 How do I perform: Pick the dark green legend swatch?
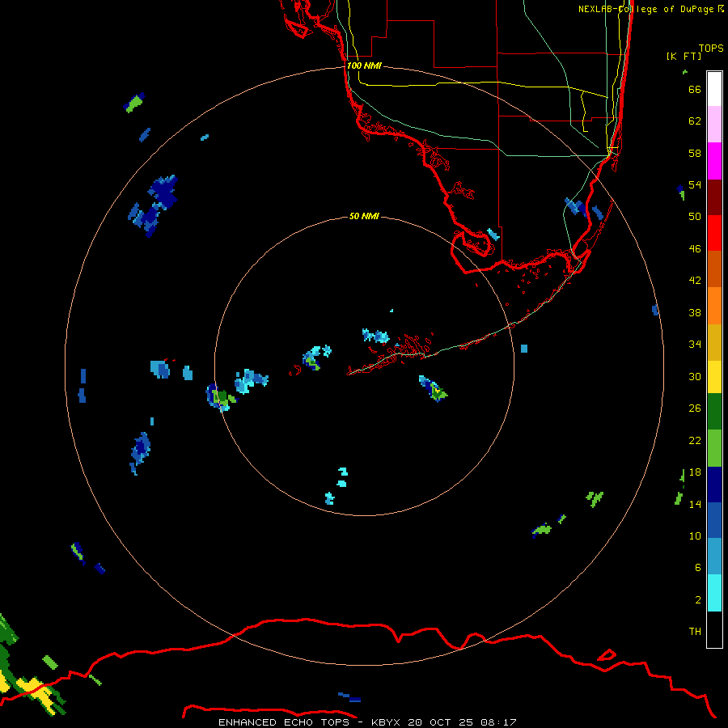714,412
